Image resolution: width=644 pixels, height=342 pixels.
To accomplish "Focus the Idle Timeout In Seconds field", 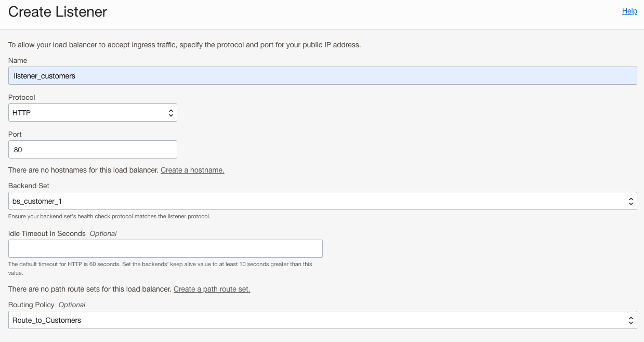I will 165,248.
